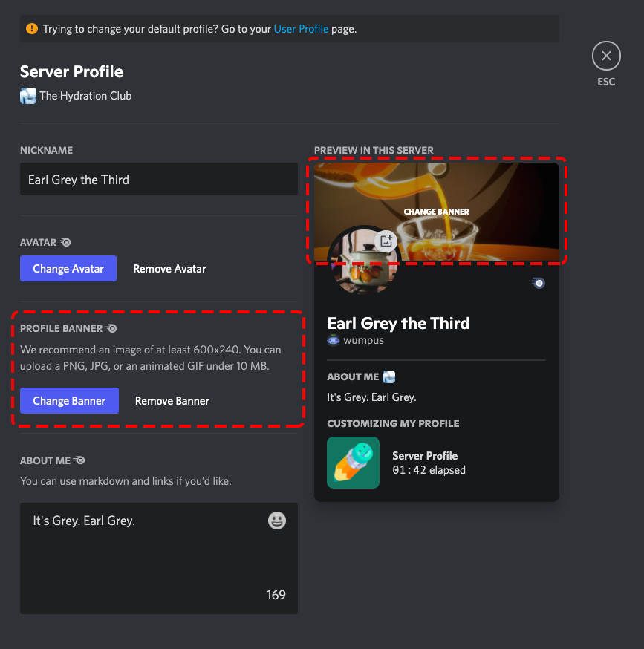Click Change Banner on the preview image

[436, 212]
